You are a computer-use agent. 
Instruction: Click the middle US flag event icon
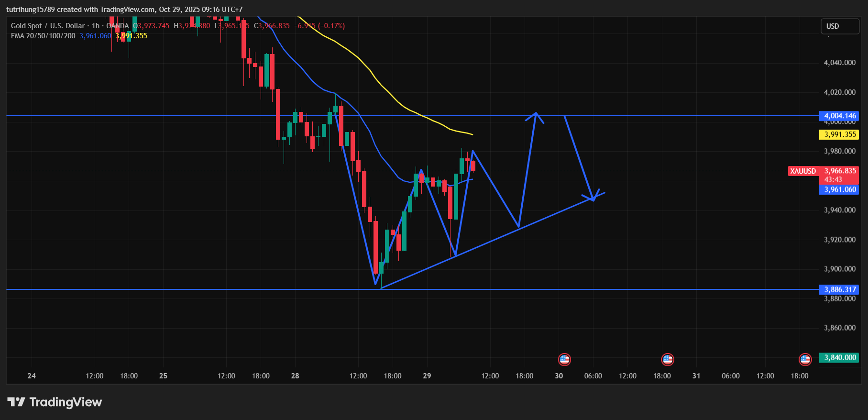click(667, 359)
